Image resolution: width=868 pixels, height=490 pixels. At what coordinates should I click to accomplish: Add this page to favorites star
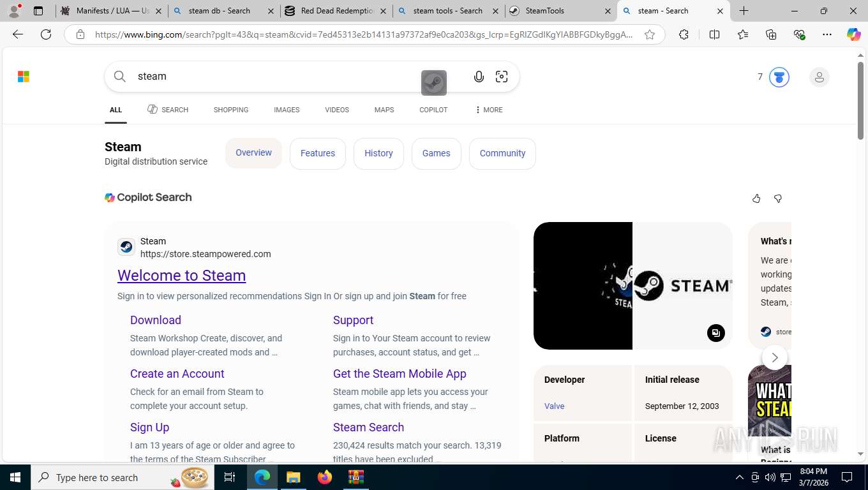[650, 34]
